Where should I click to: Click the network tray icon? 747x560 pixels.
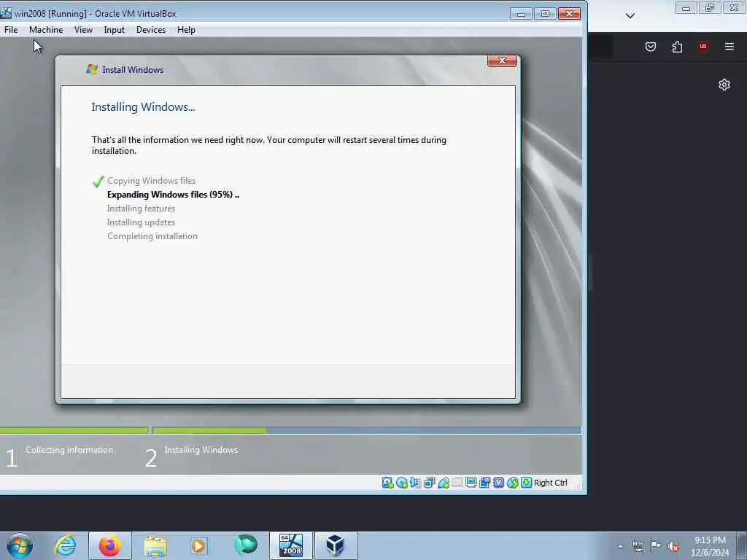point(638,546)
